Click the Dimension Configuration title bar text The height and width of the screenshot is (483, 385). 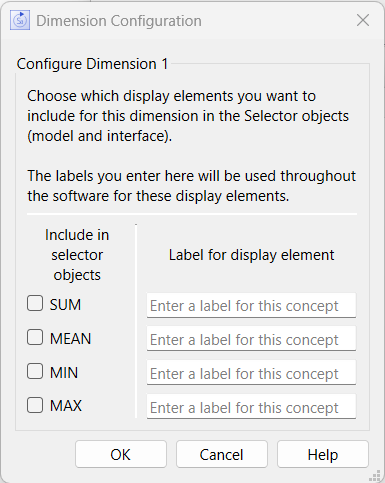point(119,21)
